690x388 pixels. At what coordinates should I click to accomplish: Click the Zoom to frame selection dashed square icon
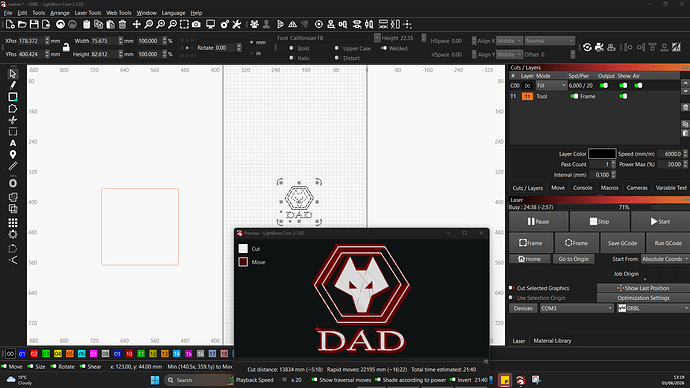pos(184,25)
